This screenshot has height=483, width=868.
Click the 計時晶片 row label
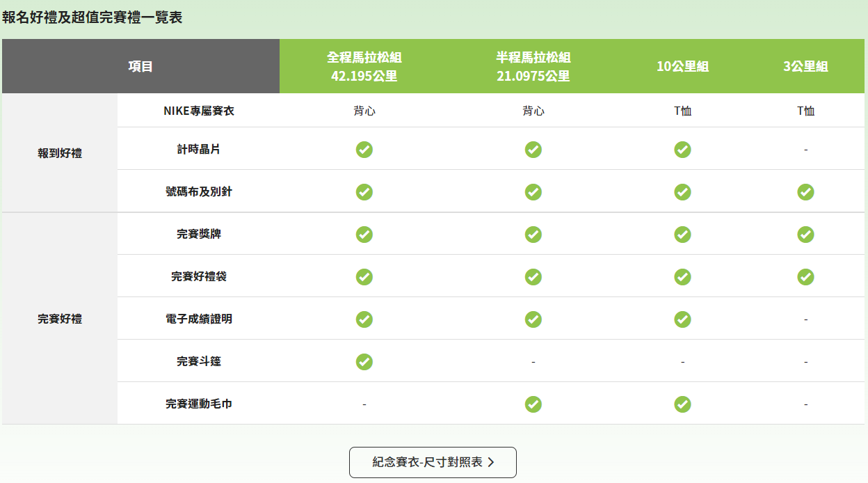coord(199,149)
